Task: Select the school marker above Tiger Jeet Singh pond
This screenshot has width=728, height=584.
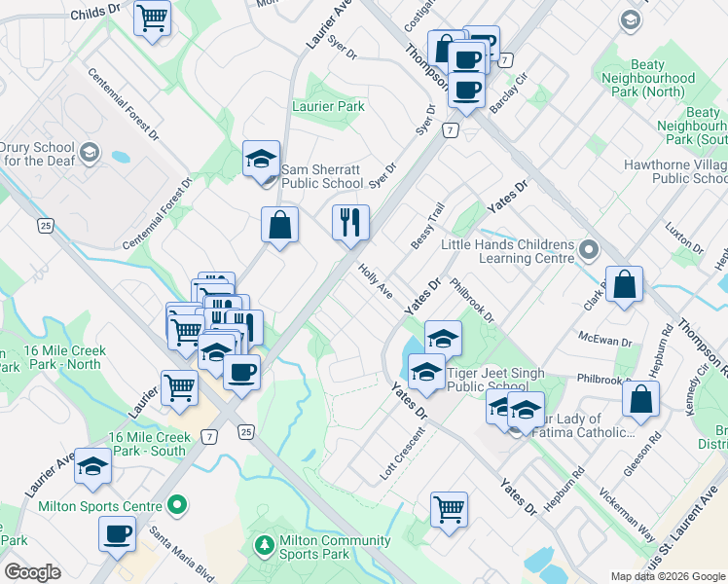Action: [444, 340]
